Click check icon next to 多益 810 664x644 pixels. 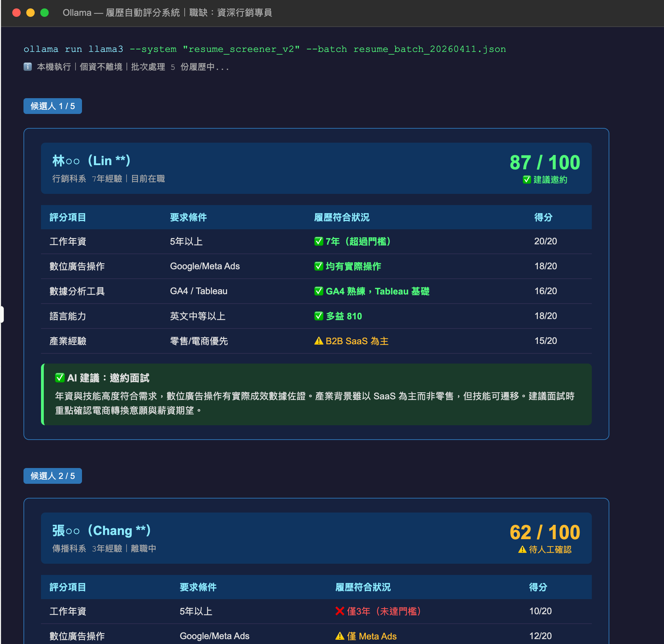(x=319, y=316)
